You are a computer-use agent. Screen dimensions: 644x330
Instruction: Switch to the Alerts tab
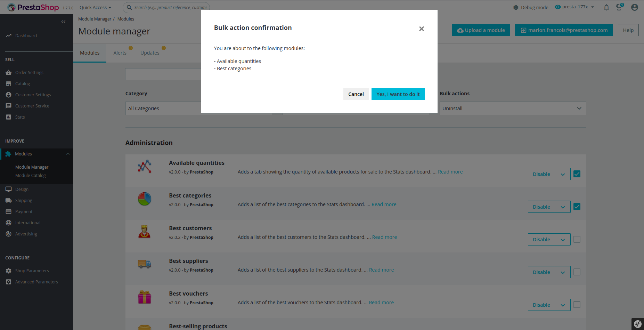(x=120, y=53)
